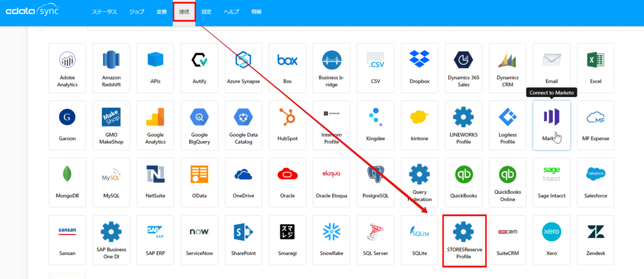
Task: Open the Autify connector
Action: (199, 68)
